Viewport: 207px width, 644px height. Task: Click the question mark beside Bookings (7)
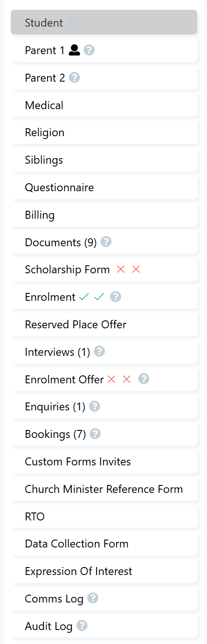[x=95, y=434]
